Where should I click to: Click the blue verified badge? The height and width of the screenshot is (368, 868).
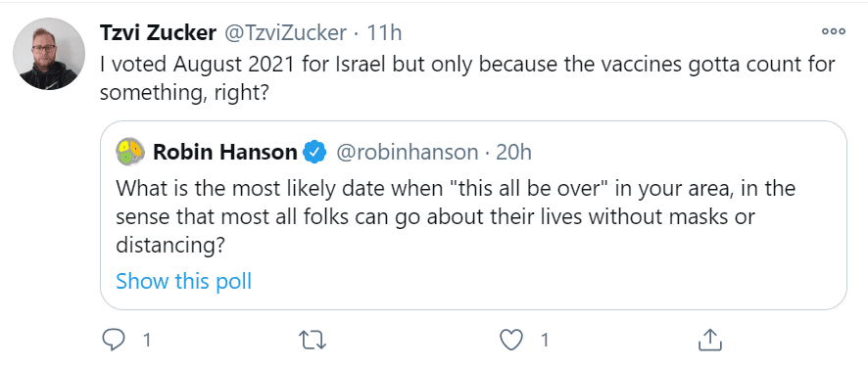pos(315,152)
